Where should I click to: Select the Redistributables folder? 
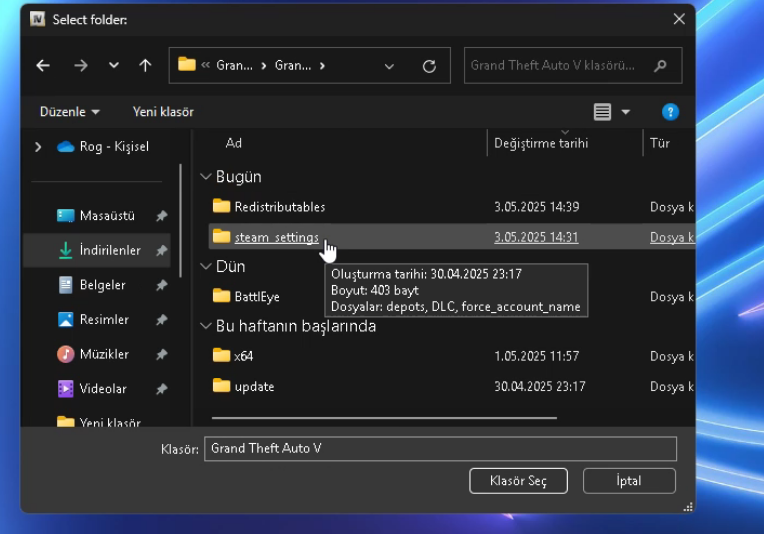pos(280,207)
